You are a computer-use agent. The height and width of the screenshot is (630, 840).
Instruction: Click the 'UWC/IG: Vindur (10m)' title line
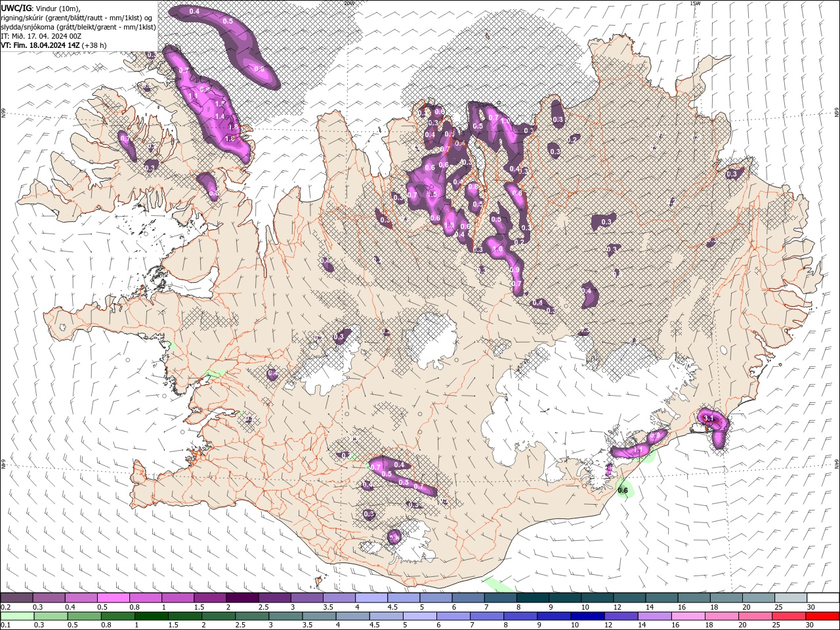click(x=39, y=8)
